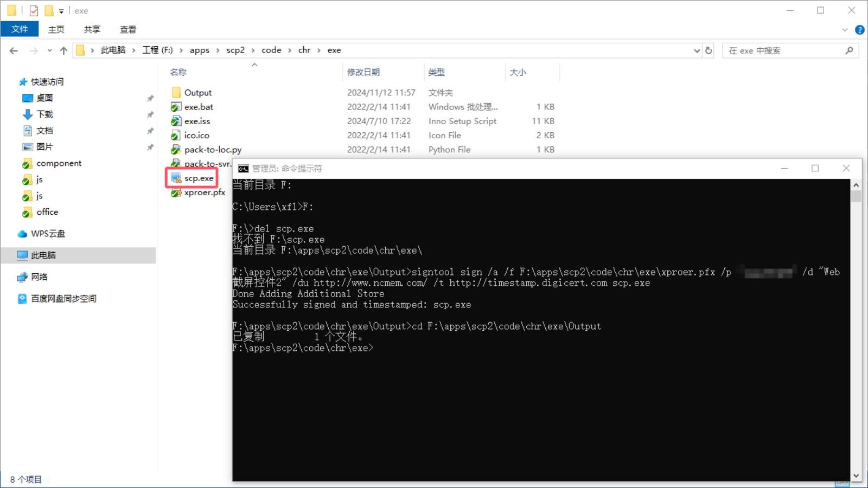This screenshot has height=488, width=868.
Task: Click the search box for exe folder
Action: (784, 50)
